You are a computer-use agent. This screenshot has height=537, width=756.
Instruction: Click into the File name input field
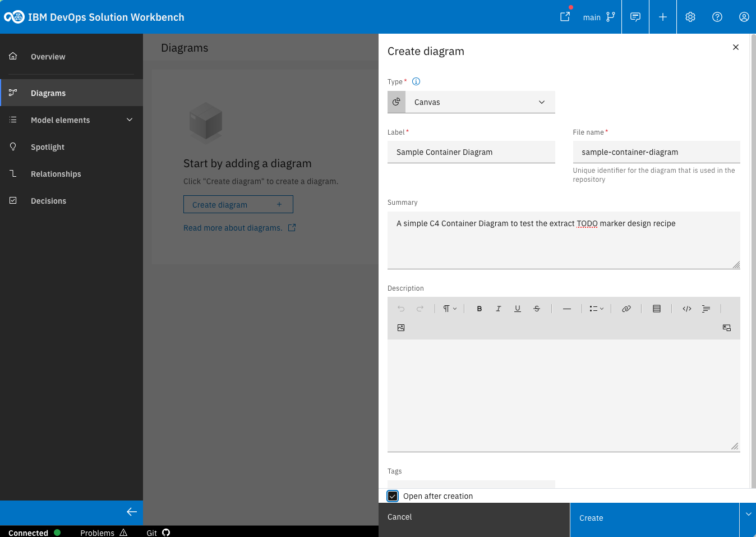pos(656,152)
